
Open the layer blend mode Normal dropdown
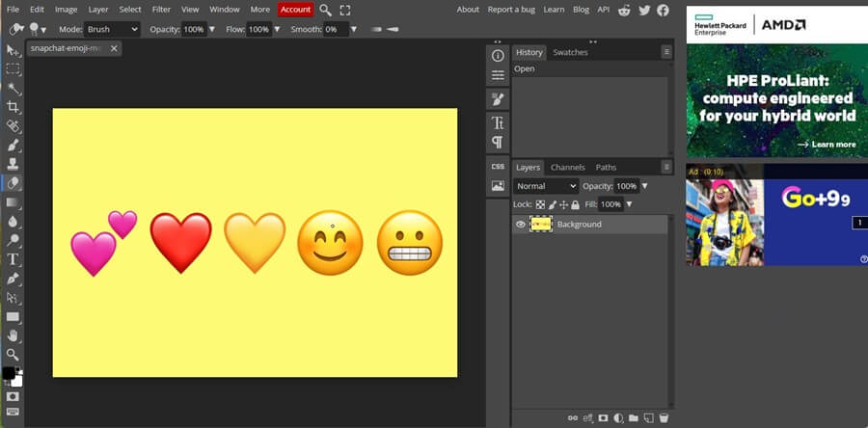[546, 186]
